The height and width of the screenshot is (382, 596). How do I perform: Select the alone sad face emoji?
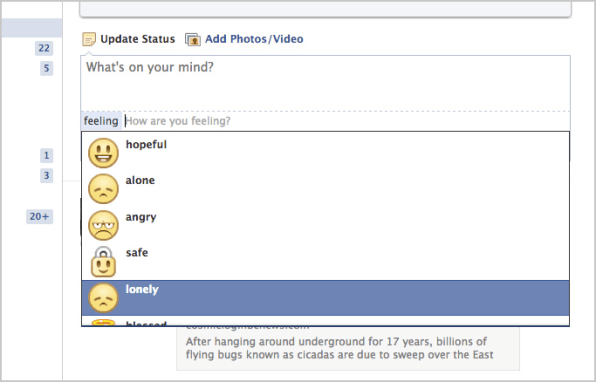pyautogui.click(x=103, y=189)
